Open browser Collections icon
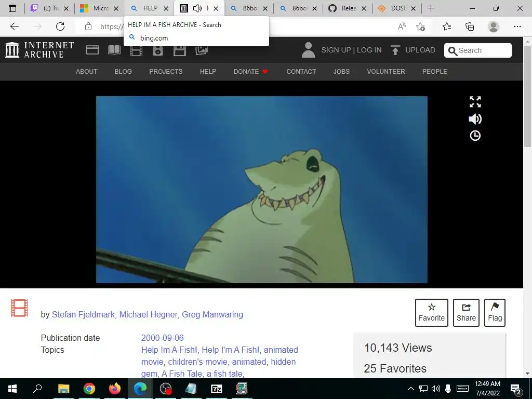The image size is (532, 399). coord(470,26)
